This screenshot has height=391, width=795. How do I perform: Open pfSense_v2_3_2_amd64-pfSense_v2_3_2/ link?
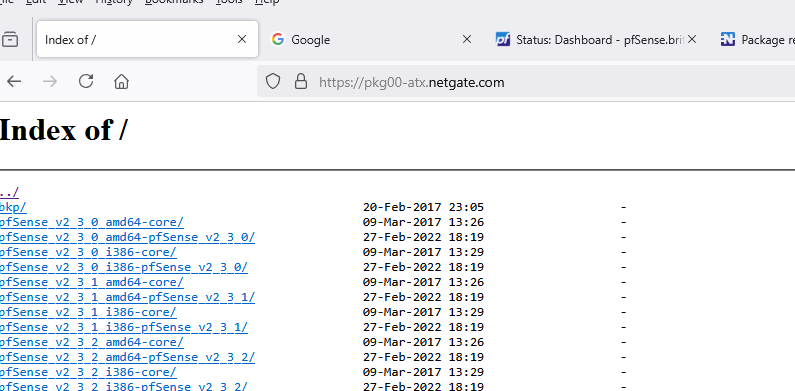click(127, 357)
